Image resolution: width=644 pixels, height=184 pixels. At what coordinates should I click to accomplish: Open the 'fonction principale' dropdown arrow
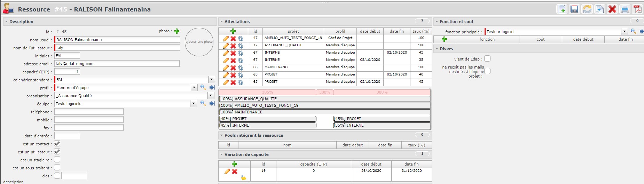624,32
